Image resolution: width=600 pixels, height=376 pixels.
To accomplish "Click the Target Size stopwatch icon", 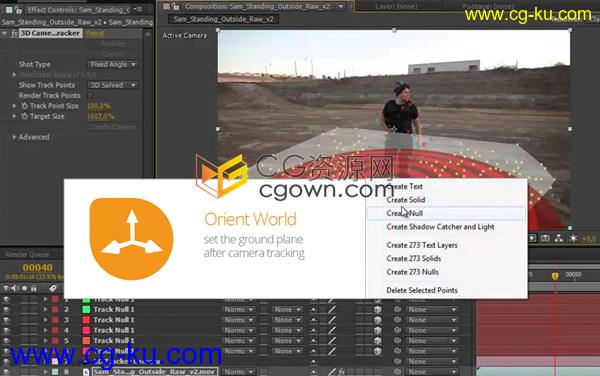I will pyautogui.click(x=24, y=116).
